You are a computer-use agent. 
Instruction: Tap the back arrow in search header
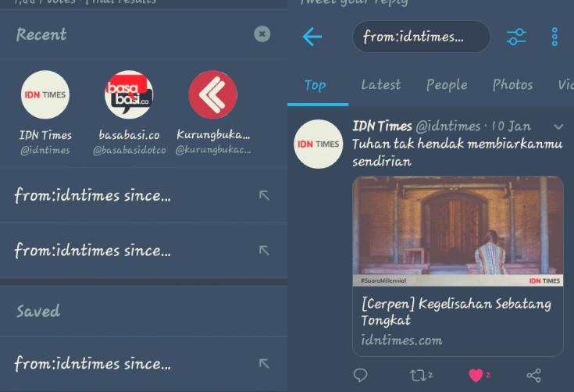[x=312, y=37]
